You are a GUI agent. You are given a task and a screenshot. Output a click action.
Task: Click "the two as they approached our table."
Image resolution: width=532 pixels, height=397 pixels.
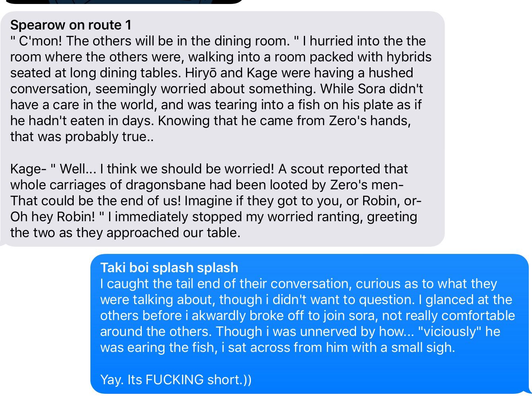click(x=125, y=233)
